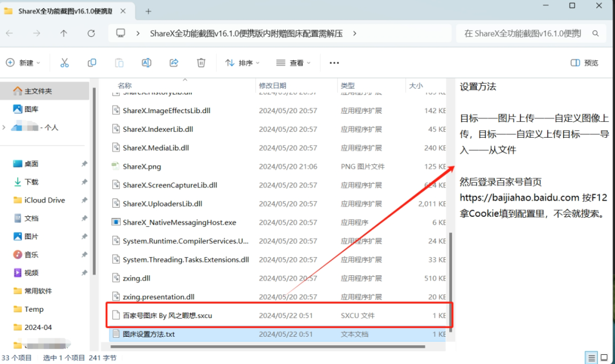Click ShareX.png file icon

(x=115, y=166)
